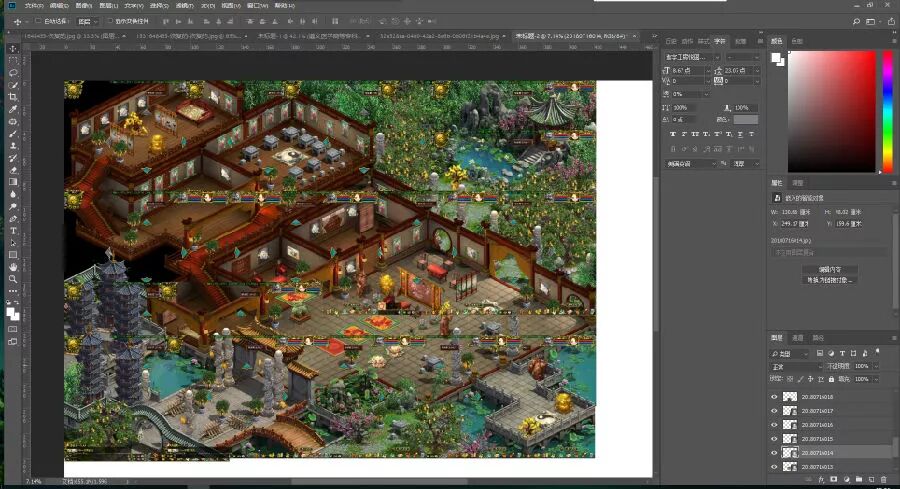This screenshot has height=489, width=900.
Task: Open the layer filter kind dropdown
Action: [789, 354]
